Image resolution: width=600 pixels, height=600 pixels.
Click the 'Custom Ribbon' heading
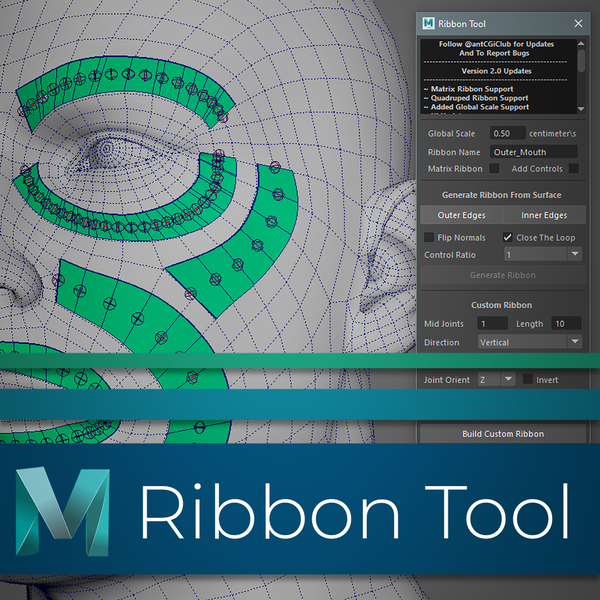[501, 305]
